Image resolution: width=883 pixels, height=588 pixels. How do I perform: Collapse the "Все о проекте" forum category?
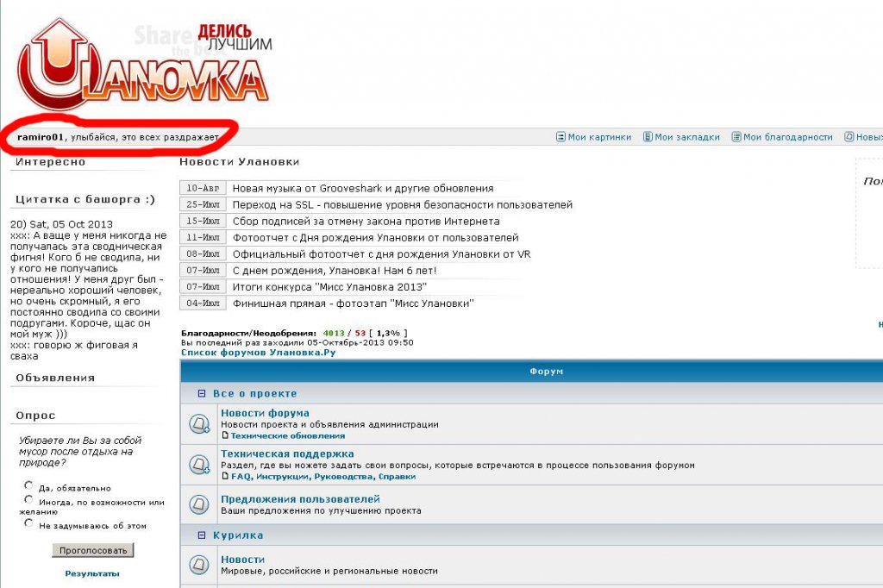(202, 393)
